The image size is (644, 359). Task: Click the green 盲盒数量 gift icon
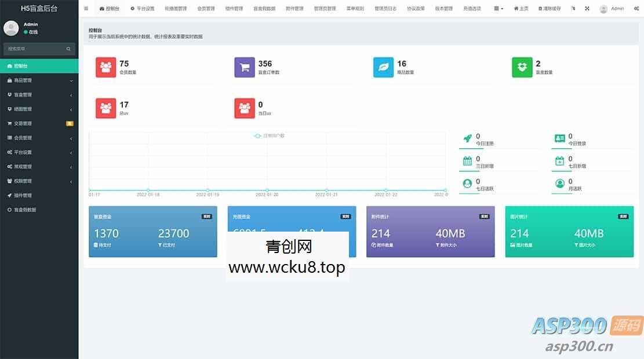(x=521, y=67)
